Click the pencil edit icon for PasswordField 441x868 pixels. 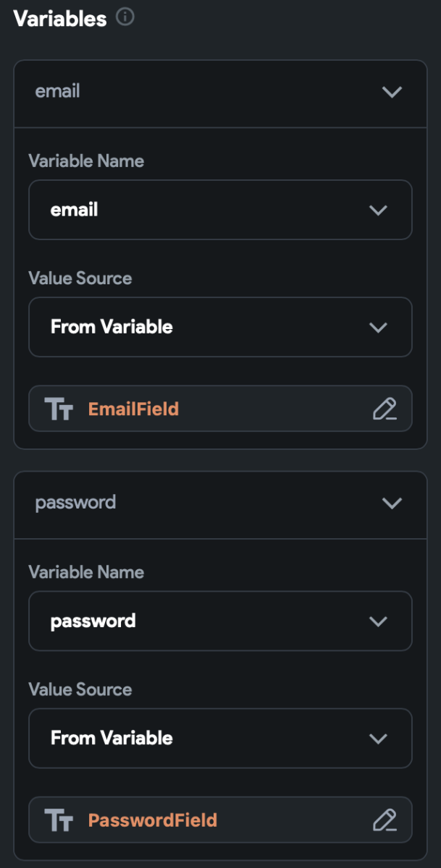(385, 820)
